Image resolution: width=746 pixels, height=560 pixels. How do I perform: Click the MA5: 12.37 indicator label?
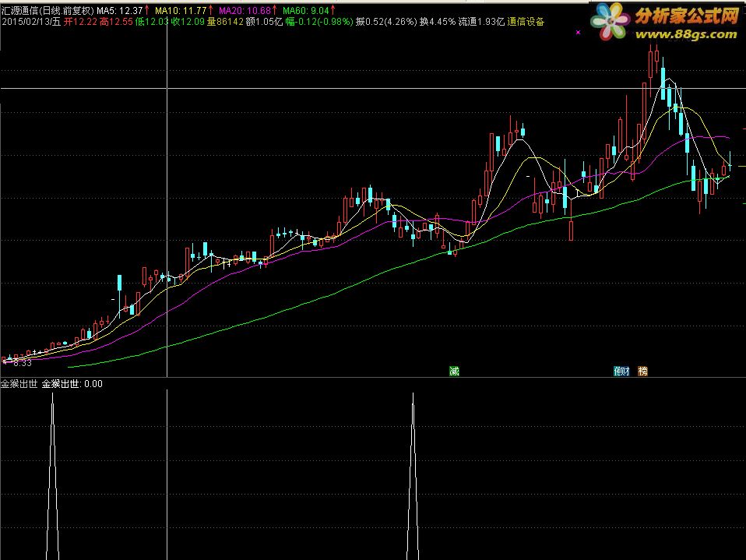click(x=119, y=10)
